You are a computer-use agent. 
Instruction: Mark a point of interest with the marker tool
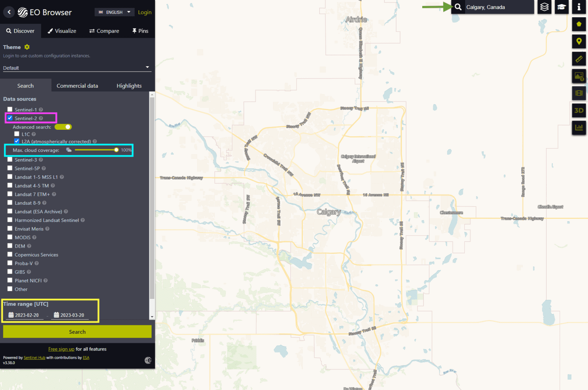coord(578,41)
